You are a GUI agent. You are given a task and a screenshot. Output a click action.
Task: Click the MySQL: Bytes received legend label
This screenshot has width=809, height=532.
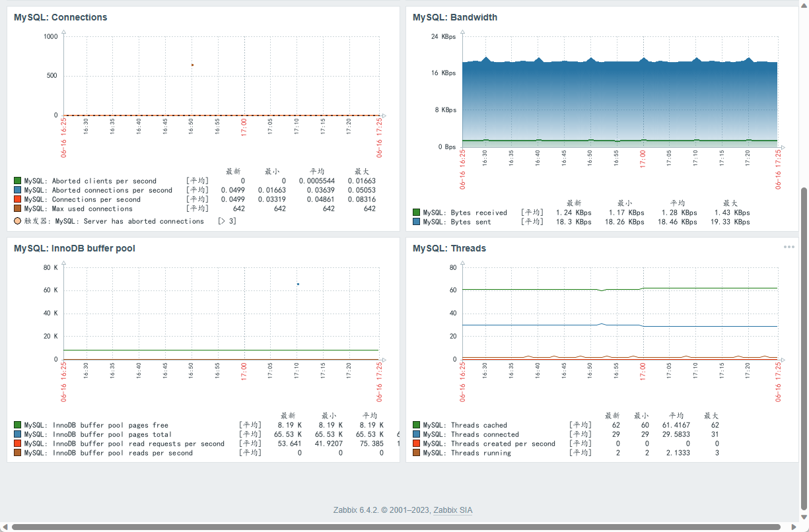tap(466, 213)
